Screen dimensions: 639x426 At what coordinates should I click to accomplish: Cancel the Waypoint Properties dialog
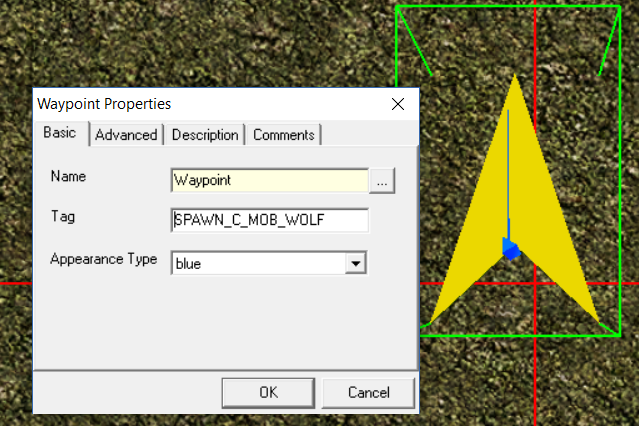pos(368,393)
